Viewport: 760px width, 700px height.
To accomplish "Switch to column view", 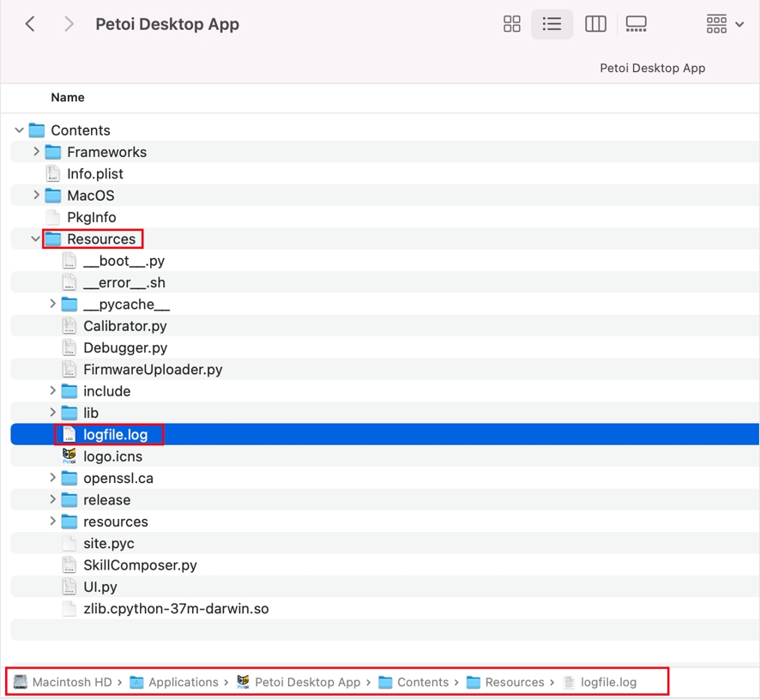I will click(595, 24).
